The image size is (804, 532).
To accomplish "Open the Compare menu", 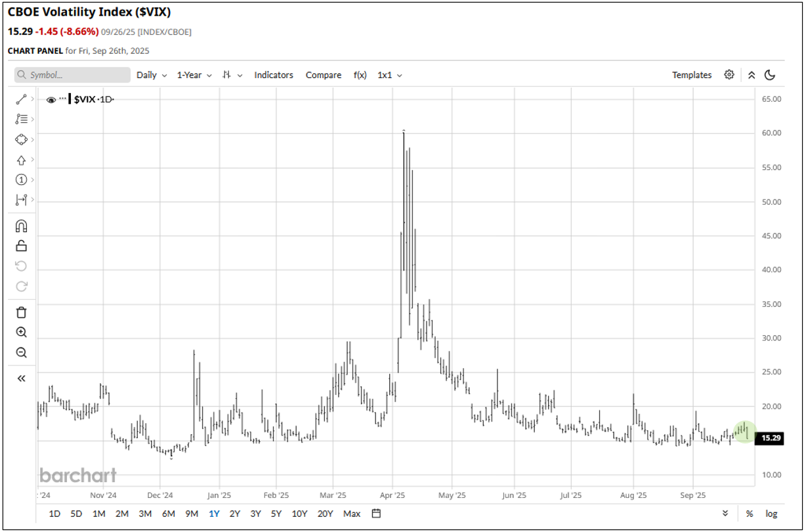I will tap(324, 75).
